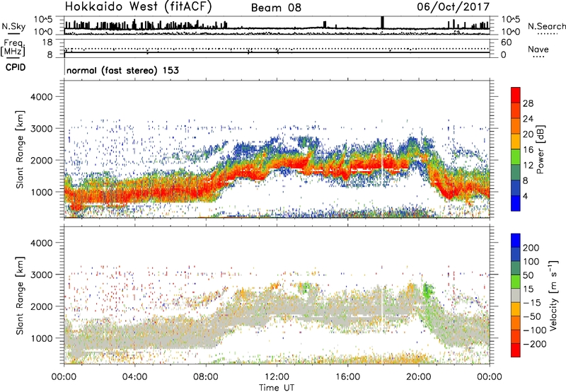Click the "-15" label on the Velocity colorbar
Image resolution: width=566 pixels, height=392 pixels.
pyautogui.click(x=532, y=303)
